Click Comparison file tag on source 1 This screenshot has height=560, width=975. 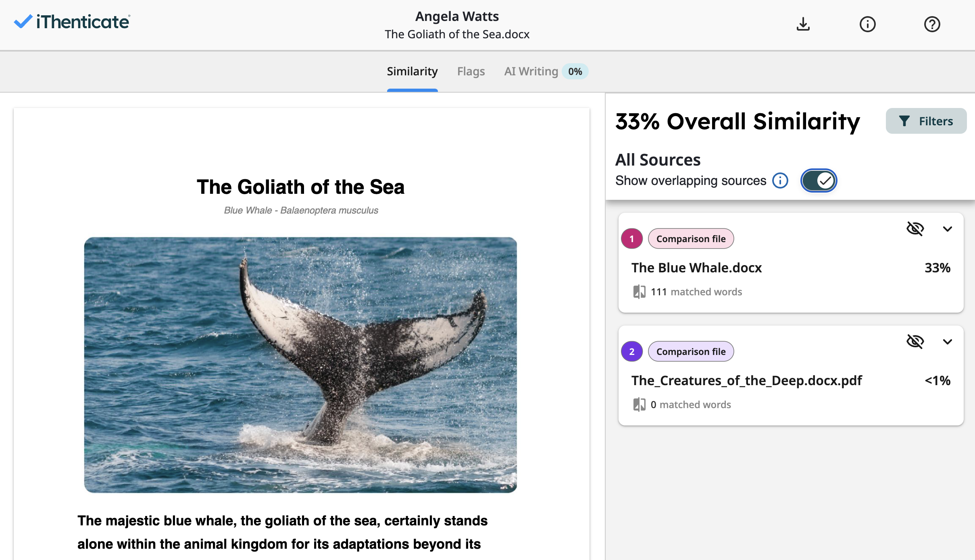pyautogui.click(x=691, y=239)
